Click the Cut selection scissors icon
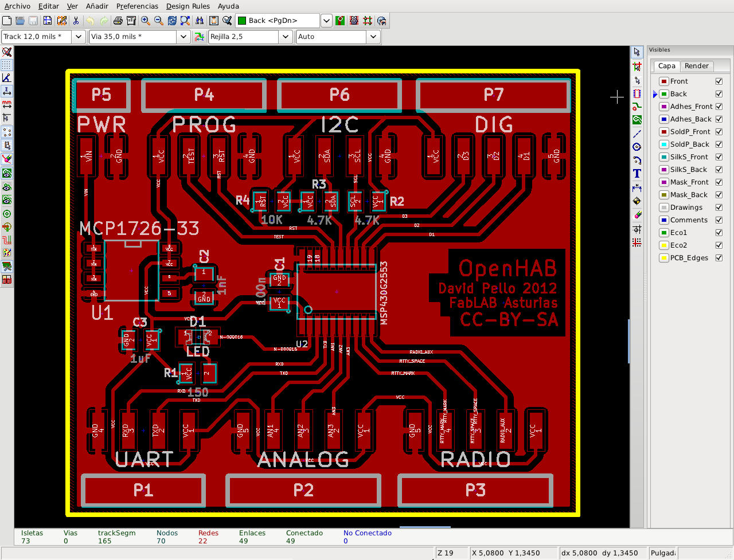This screenshot has height=560, width=734. (76, 21)
